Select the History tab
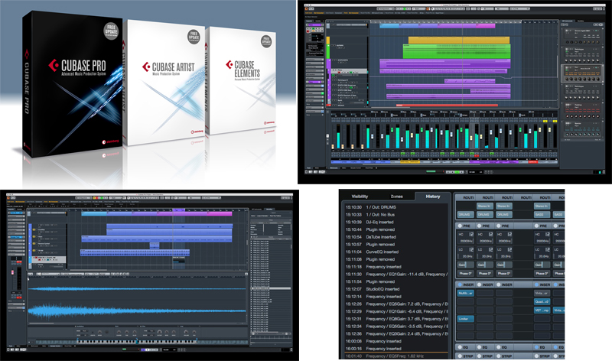612x364 pixels. [x=432, y=197]
